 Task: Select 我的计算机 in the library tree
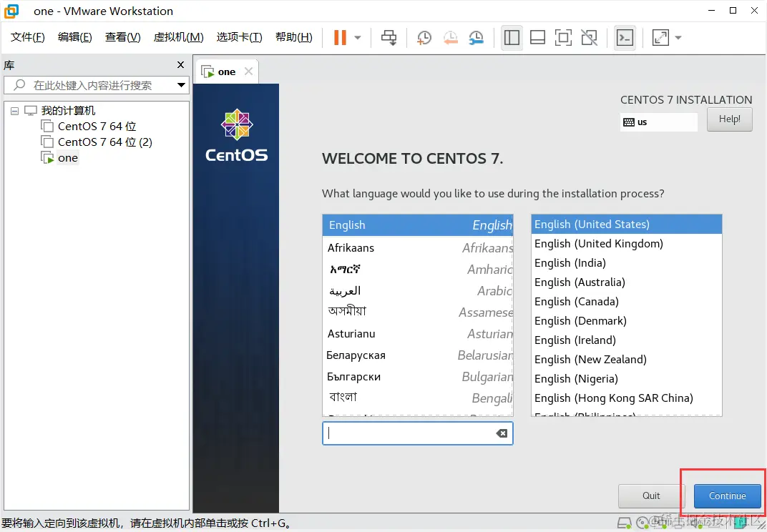pyautogui.click(x=68, y=111)
